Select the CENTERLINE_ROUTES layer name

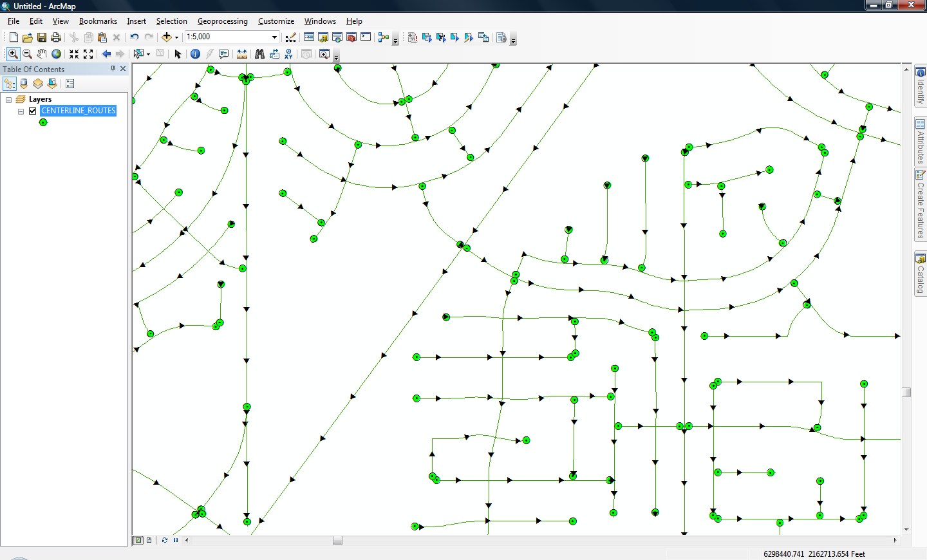[79, 111]
